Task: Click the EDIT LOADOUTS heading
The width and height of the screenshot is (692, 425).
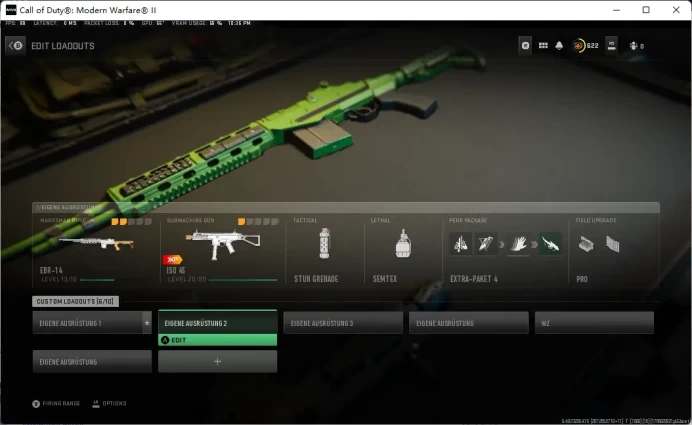Action: tap(63, 46)
